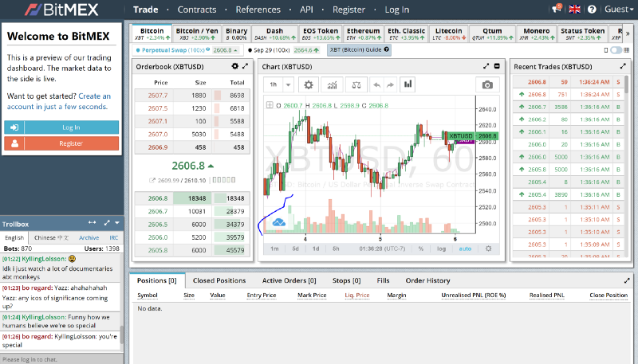Open the announcements megaphone icon
This screenshot has width=638, height=364.
(556, 9)
